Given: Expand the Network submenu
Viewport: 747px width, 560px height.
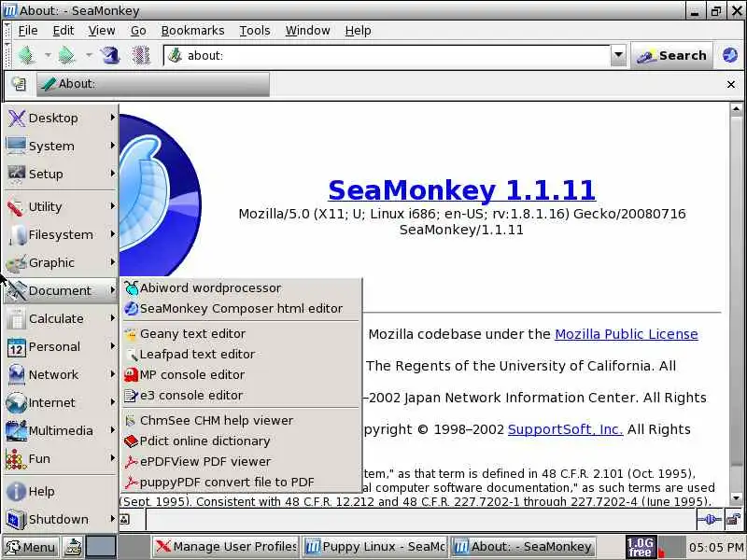Looking at the screenshot, I should coord(61,375).
